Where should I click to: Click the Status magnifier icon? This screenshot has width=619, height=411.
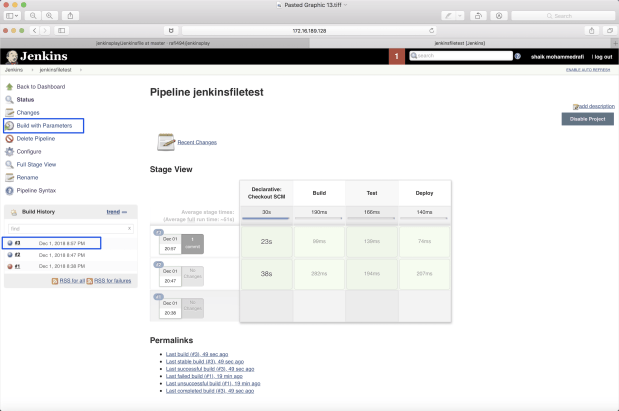[x=9, y=99]
